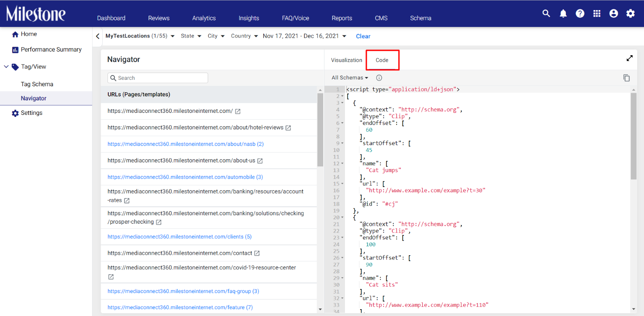The height and width of the screenshot is (316, 644).
Task: Open the faq-group (3) URL group
Action: coord(183,291)
